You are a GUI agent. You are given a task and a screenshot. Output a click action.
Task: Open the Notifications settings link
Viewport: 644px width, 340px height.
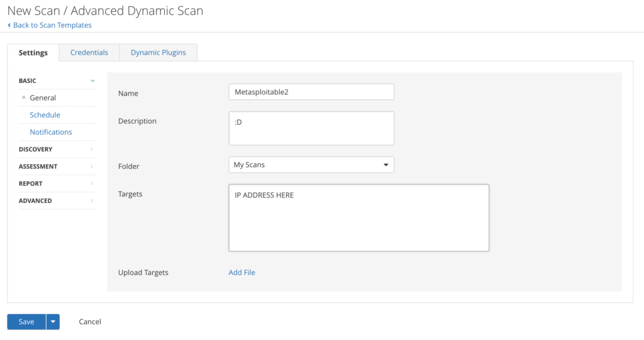point(50,132)
